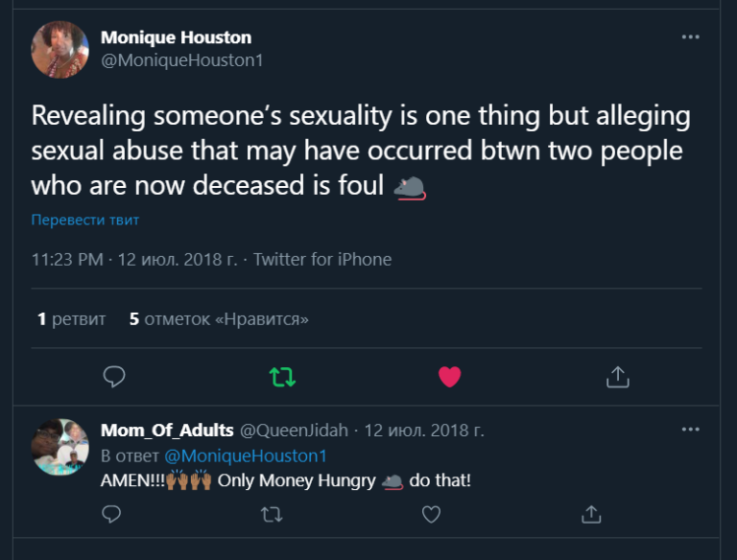Click the "Twitter for iPhone" source label

tap(322, 259)
